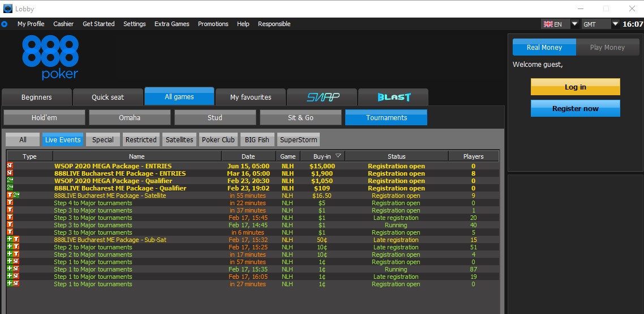Screen dimensions: 644x314
Task: Click the orange T icon in the Bucharest Sub-Sat row
Action: click(16, 240)
